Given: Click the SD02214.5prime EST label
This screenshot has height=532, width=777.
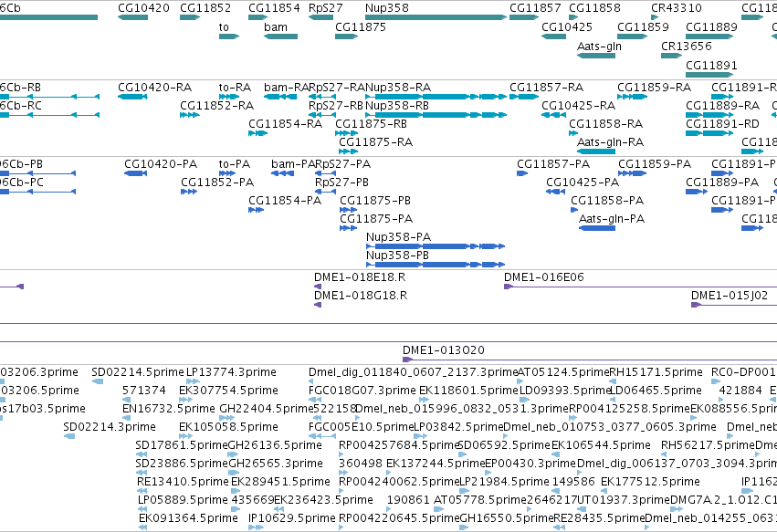Looking at the screenshot, I should coord(138,372).
